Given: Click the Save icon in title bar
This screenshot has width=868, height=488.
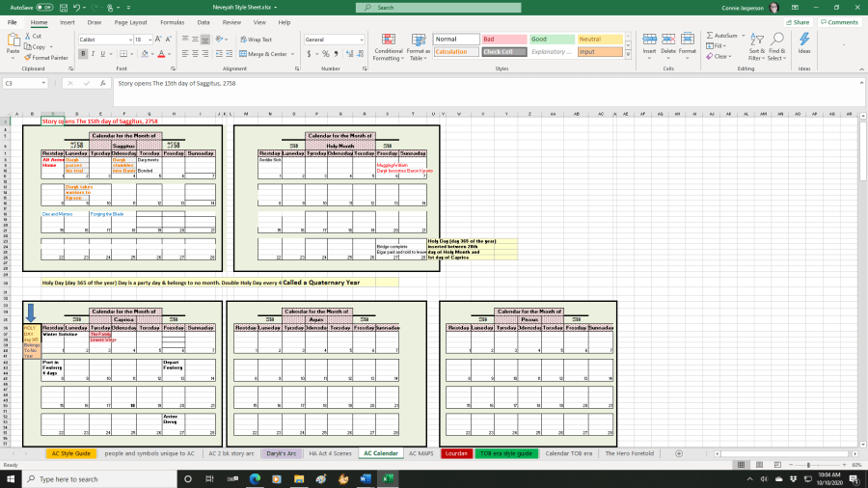Looking at the screenshot, I should (64, 7).
